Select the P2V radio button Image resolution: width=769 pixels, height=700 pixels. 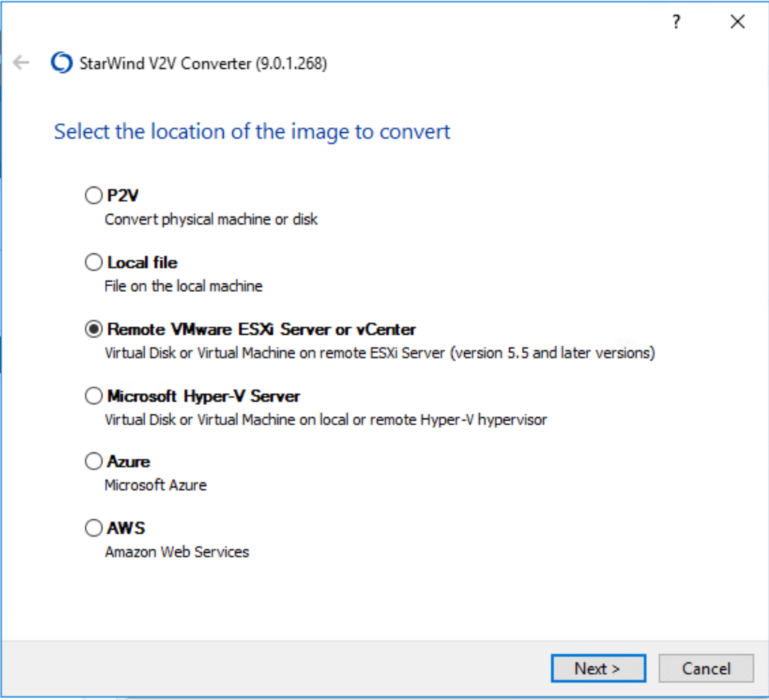pos(93,195)
